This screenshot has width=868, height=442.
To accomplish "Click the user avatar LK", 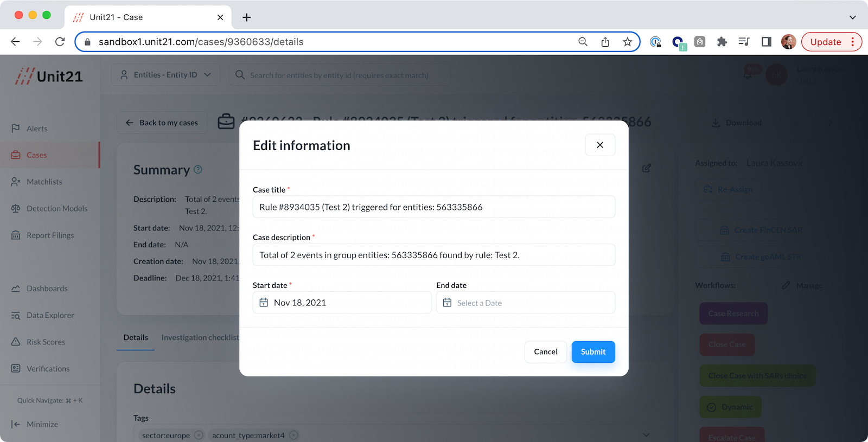I will point(776,75).
